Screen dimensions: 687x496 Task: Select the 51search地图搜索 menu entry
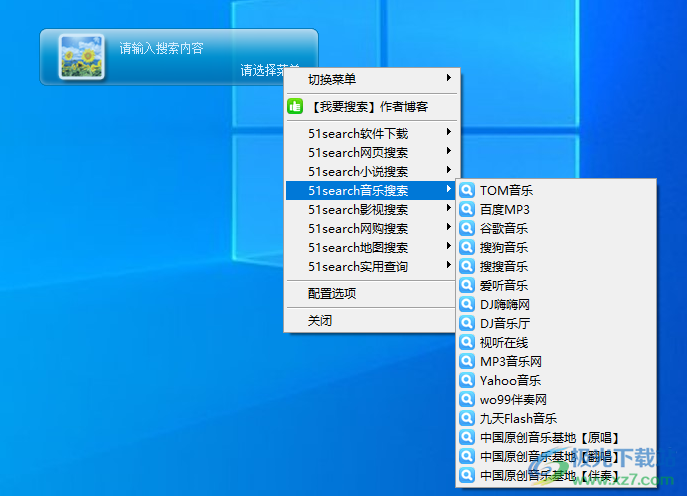click(371, 248)
